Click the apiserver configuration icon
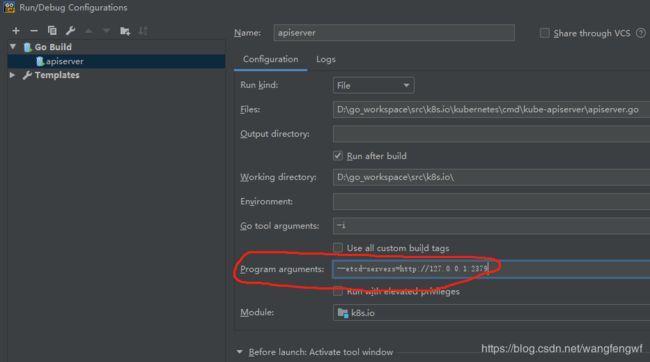650x362 pixels. tap(40, 61)
